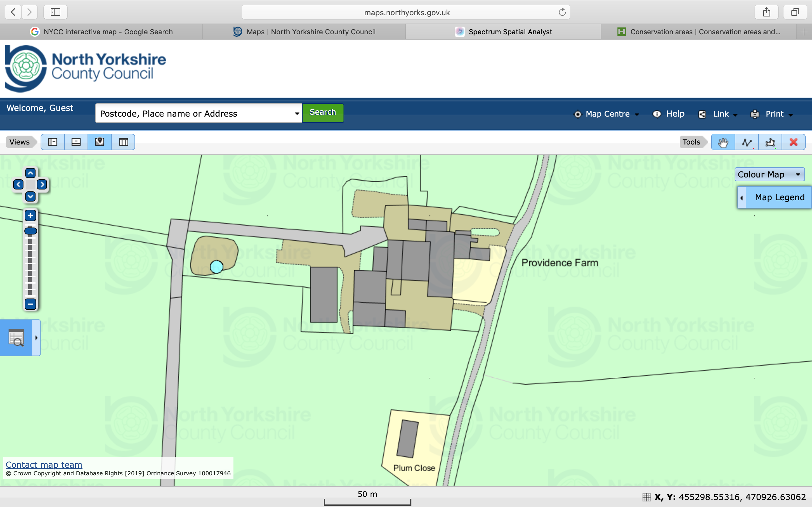Click the Postcode or Address search field
The height and width of the screenshot is (507, 812).
pos(195,114)
